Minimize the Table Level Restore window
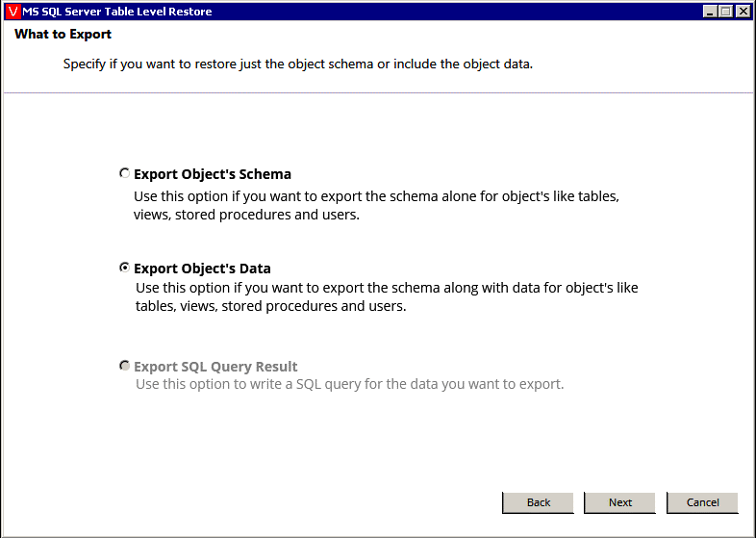 click(709, 12)
